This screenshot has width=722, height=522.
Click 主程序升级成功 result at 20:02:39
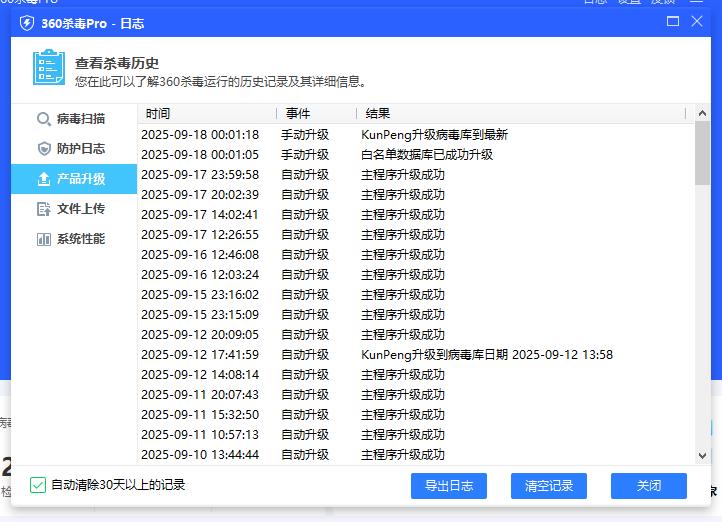coord(403,195)
